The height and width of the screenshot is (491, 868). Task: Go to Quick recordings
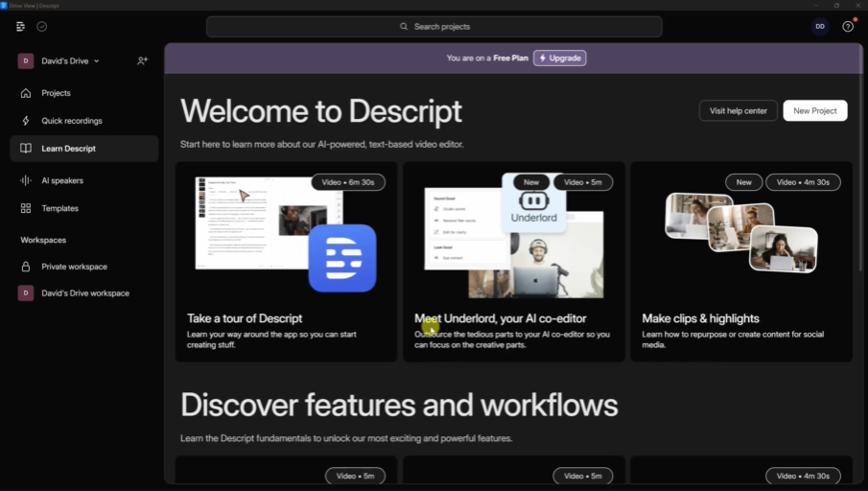click(84, 121)
